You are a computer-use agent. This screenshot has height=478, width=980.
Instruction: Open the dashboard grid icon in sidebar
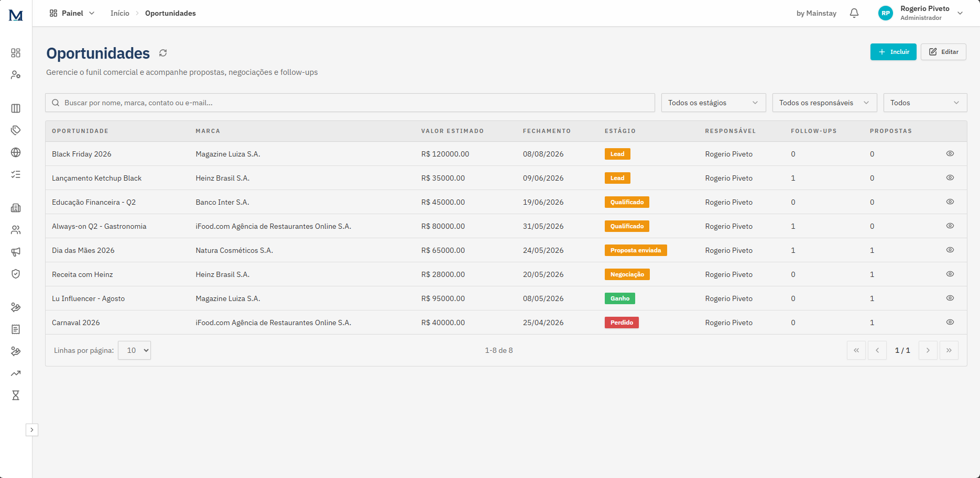(x=16, y=53)
